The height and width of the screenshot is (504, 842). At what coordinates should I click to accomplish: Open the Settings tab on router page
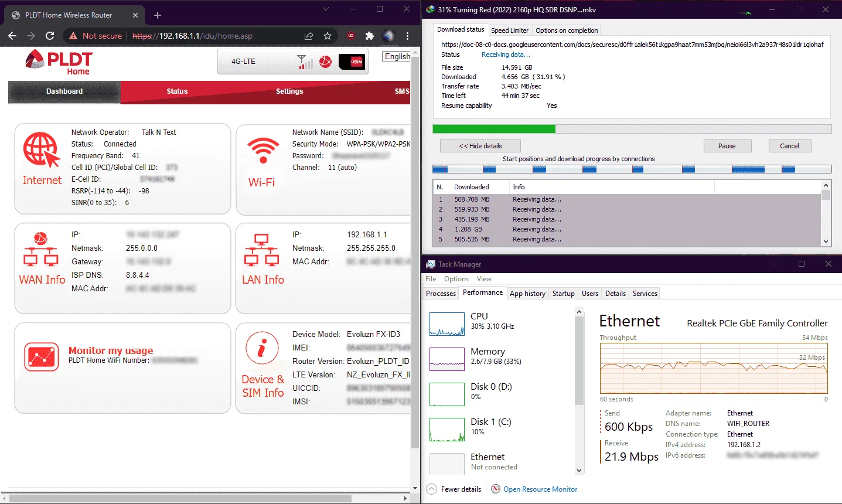tap(289, 91)
